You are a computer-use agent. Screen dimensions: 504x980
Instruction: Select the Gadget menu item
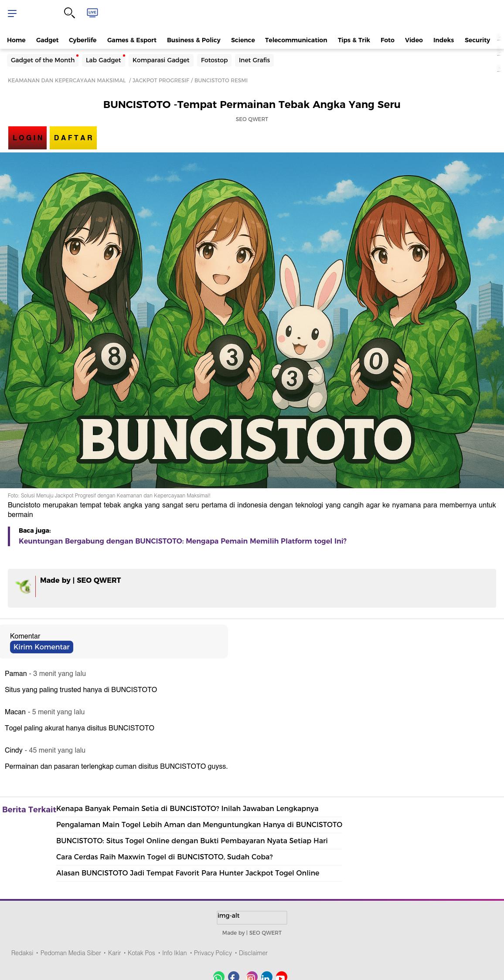point(47,40)
